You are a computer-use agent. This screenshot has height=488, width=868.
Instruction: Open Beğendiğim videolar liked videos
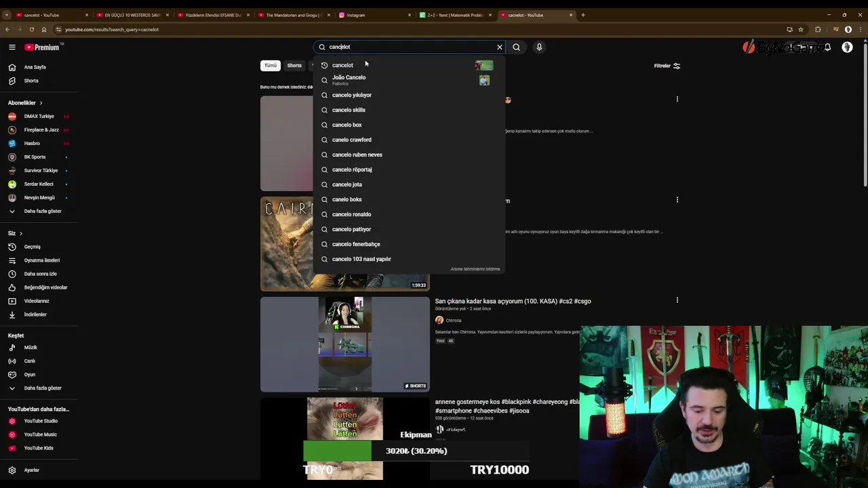pos(38,287)
